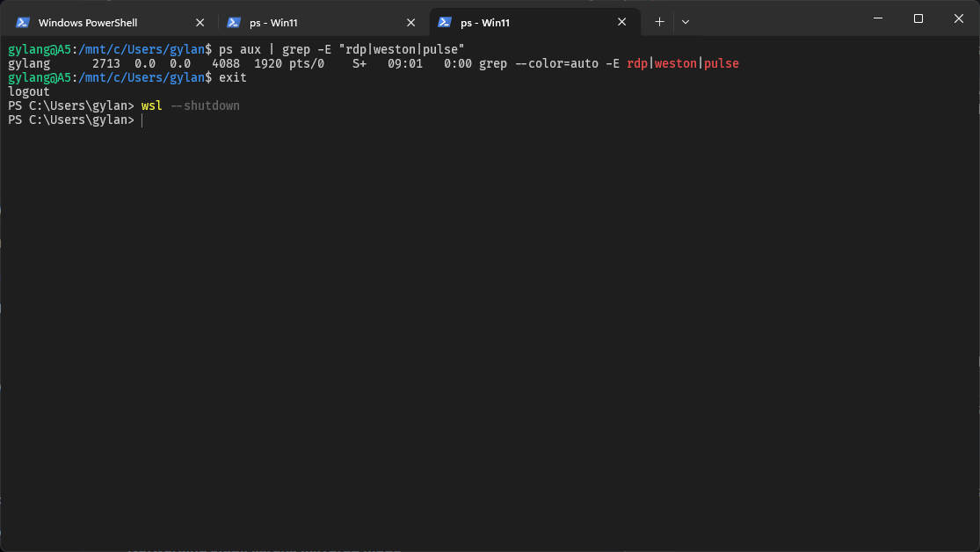The image size is (980, 552).
Task: Close the Windows Terminal window
Action: [959, 18]
